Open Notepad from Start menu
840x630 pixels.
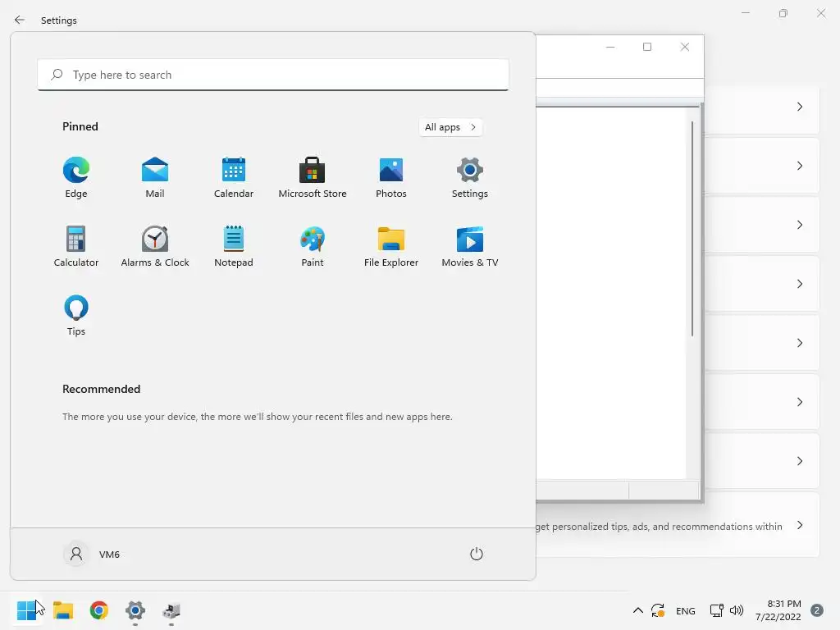click(234, 246)
